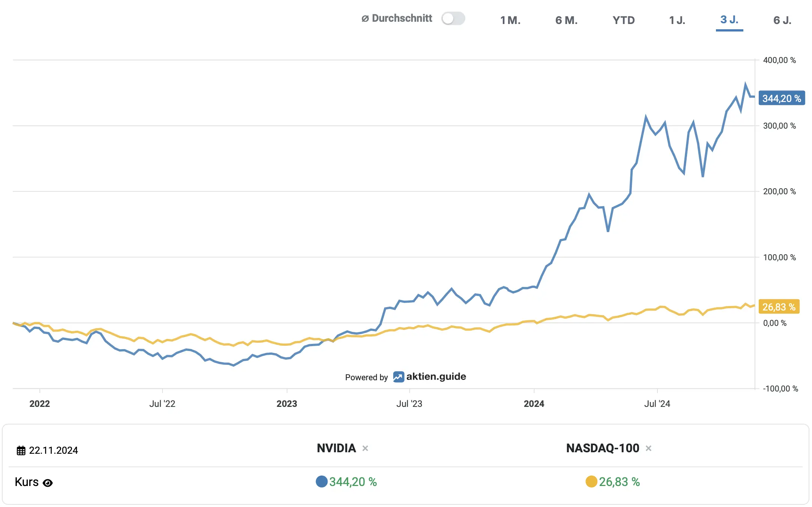812x507 pixels.
Task: Click the Kurs row label
Action: pos(27,482)
